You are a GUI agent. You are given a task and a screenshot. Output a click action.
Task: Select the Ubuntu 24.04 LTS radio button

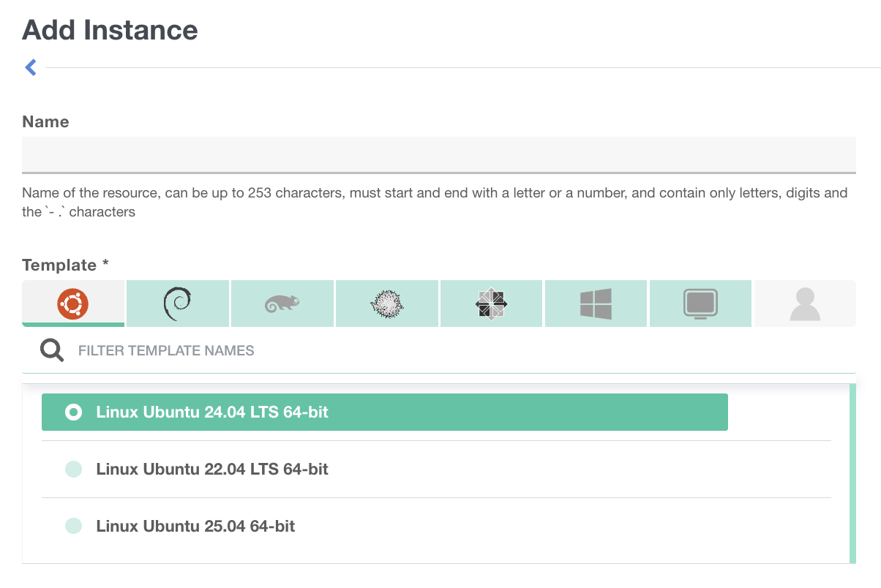coord(73,412)
